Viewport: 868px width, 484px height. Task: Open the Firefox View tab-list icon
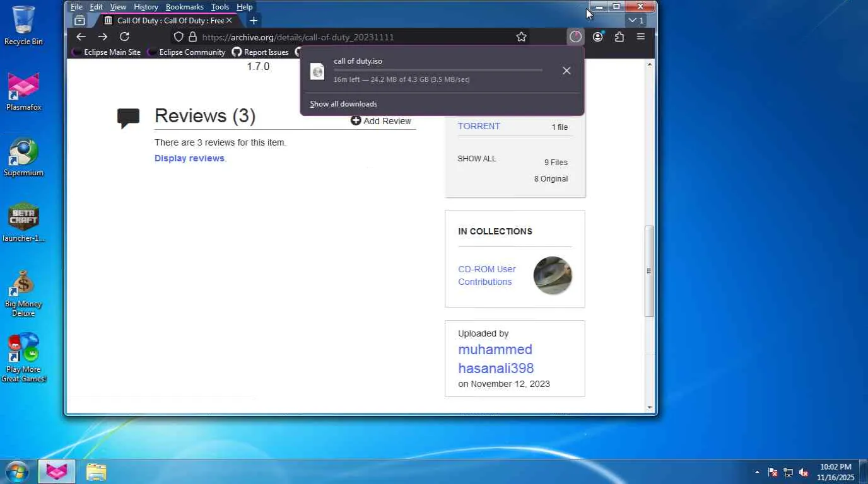point(80,21)
